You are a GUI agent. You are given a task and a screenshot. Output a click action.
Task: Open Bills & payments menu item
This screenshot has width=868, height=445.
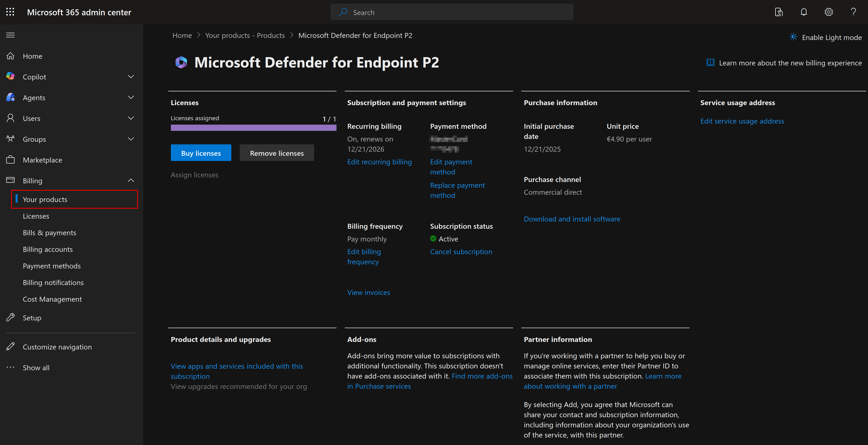pyautogui.click(x=50, y=233)
